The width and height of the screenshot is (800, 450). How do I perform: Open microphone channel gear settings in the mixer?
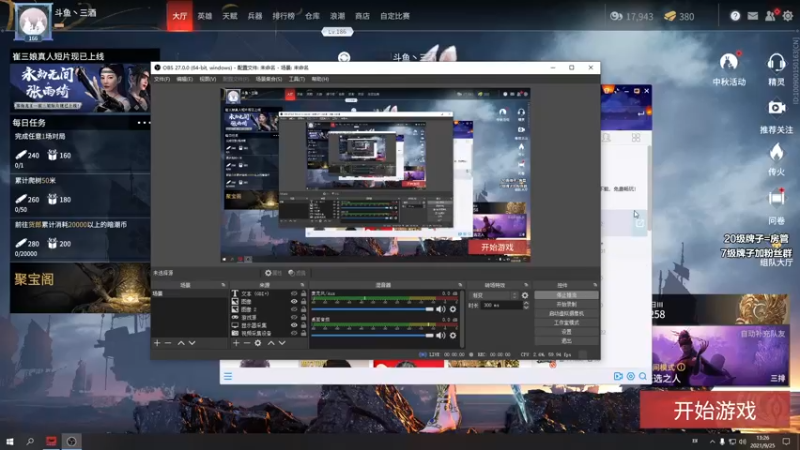(453, 309)
